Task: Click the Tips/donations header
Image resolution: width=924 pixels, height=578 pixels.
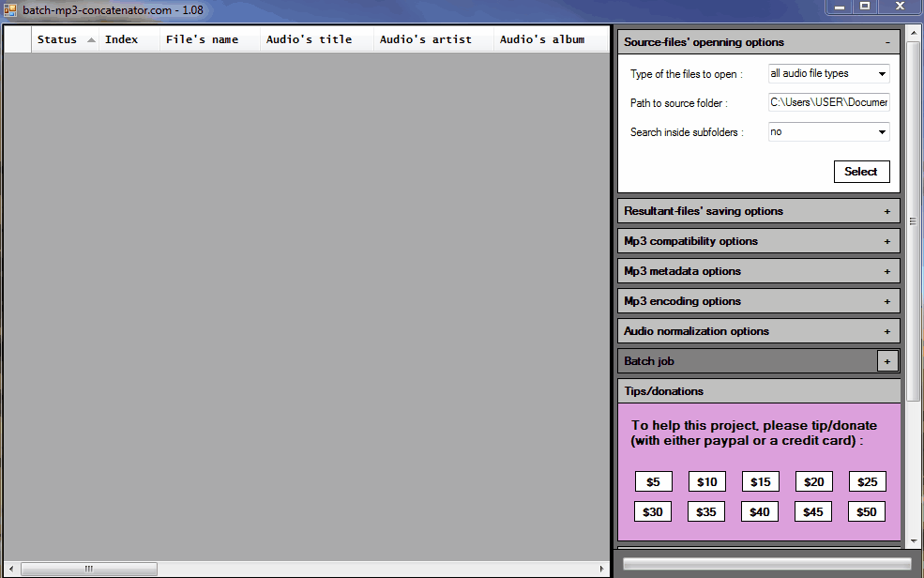Action: (759, 391)
